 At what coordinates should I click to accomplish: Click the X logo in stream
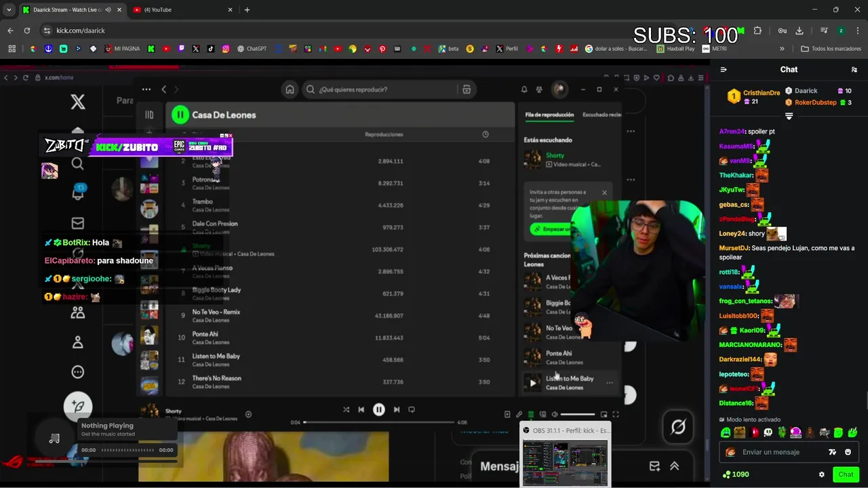(x=78, y=102)
